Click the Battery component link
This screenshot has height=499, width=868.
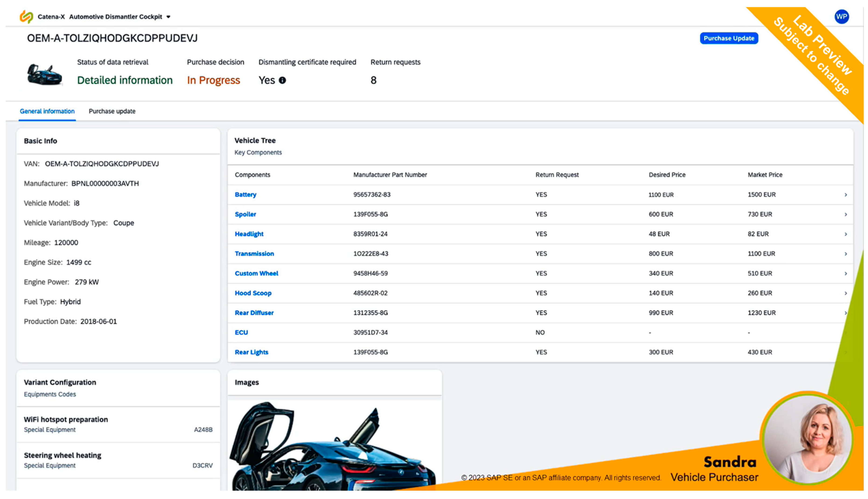(245, 195)
